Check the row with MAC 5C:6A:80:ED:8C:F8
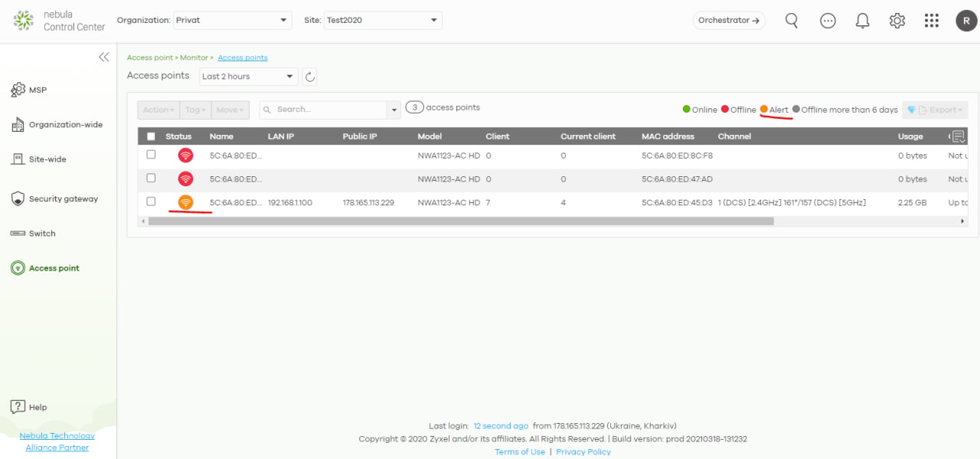This screenshot has height=459, width=980. click(151, 155)
